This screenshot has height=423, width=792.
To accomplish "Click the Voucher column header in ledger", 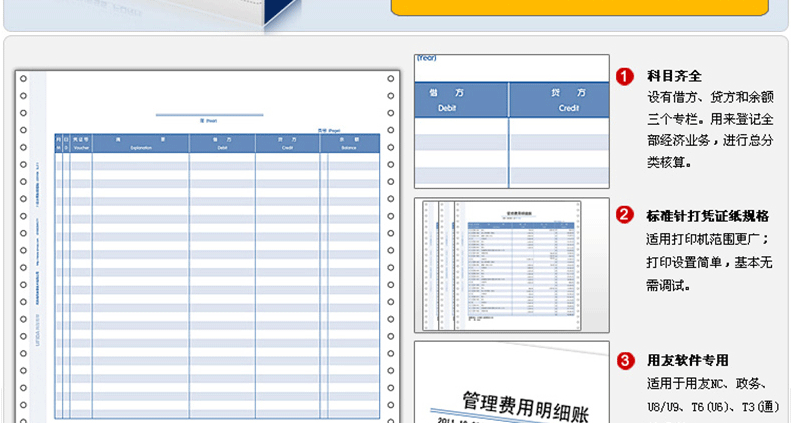I will tap(81, 144).
